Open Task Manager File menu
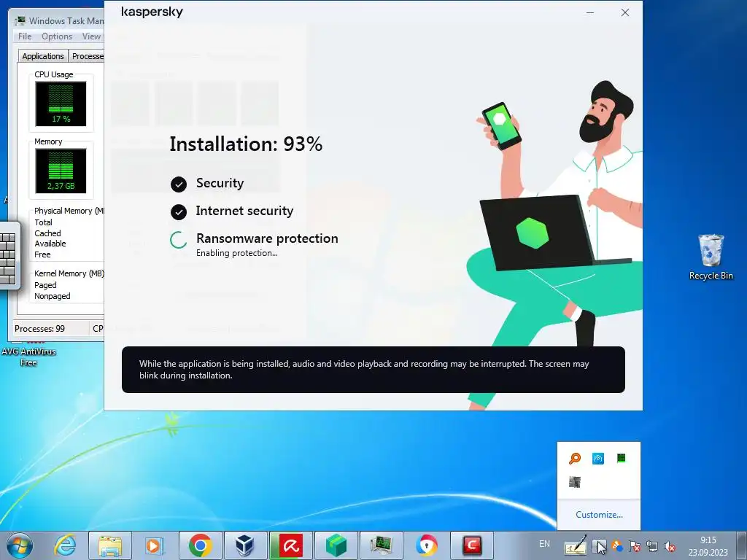 pyautogui.click(x=25, y=36)
